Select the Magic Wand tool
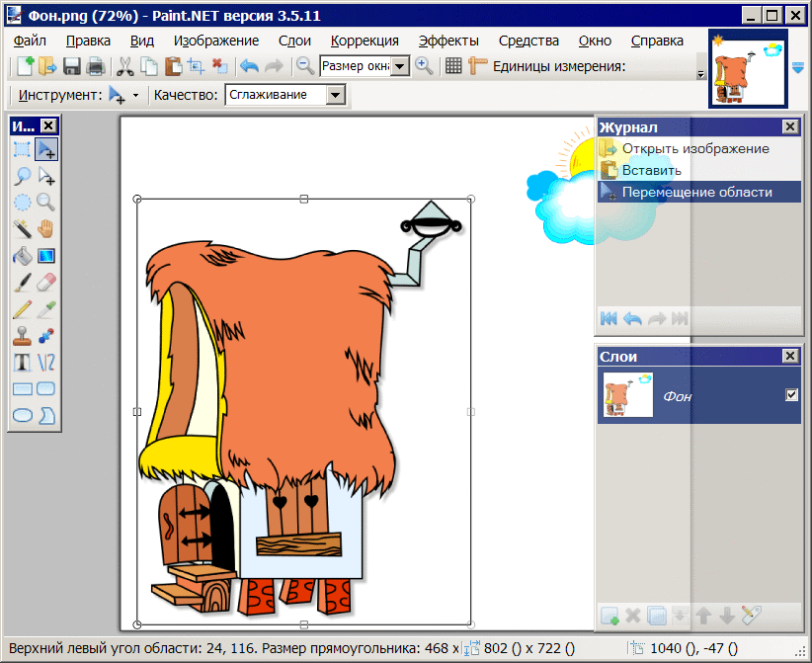 pyautogui.click(x=22, y=229)
